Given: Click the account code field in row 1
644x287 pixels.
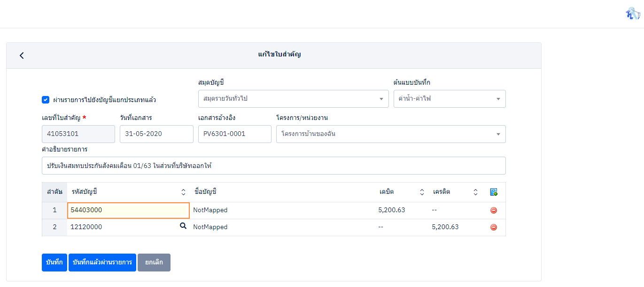Looking at the screenshot, I should click(x=128, y=210).
